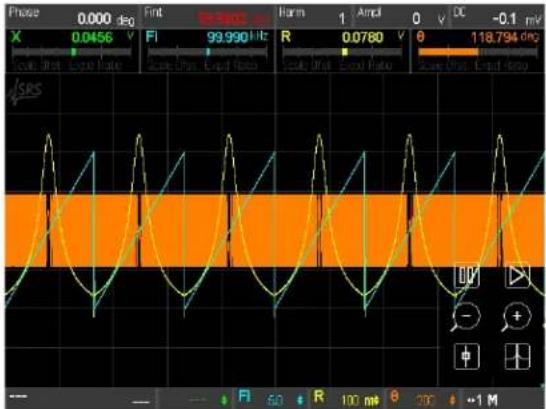Select the yellow R 0.0780 V channel
546x409 pixels.
(342, 51)
